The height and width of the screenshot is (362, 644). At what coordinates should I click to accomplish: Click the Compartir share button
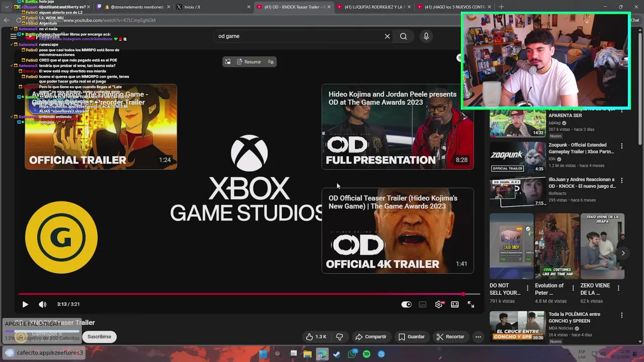point(371,337)
